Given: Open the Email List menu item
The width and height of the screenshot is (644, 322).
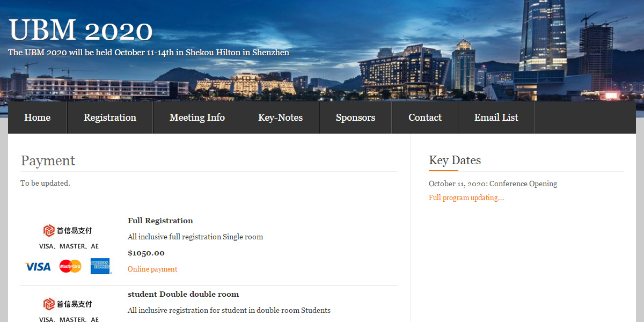Looking at the screenshot, I should pos(496,118).
